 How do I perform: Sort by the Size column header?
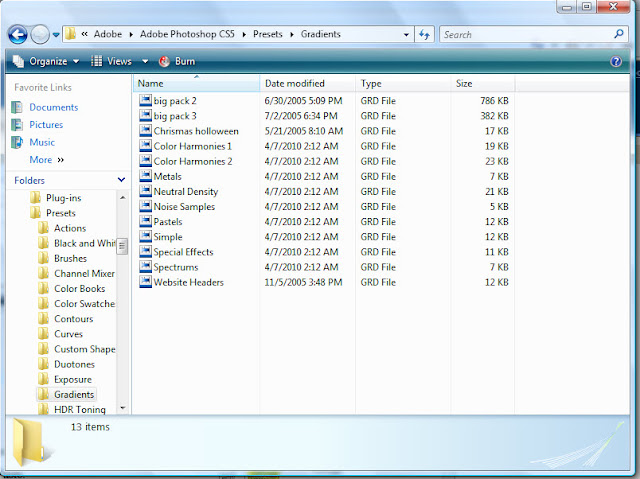483,84
